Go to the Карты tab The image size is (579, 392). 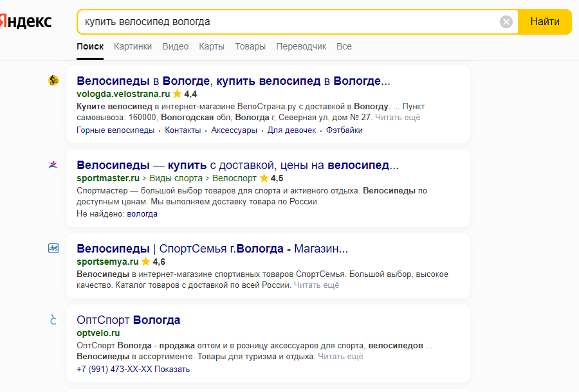[212, 46]
